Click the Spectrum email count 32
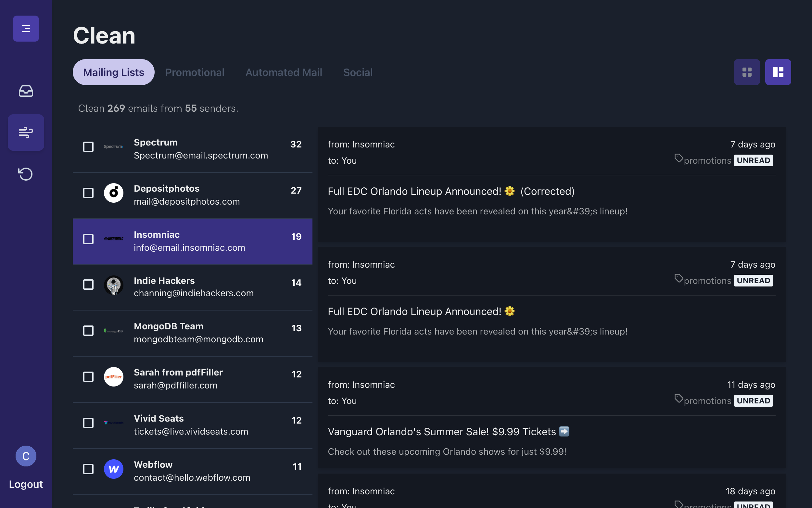812x508 pixels. 296,145
